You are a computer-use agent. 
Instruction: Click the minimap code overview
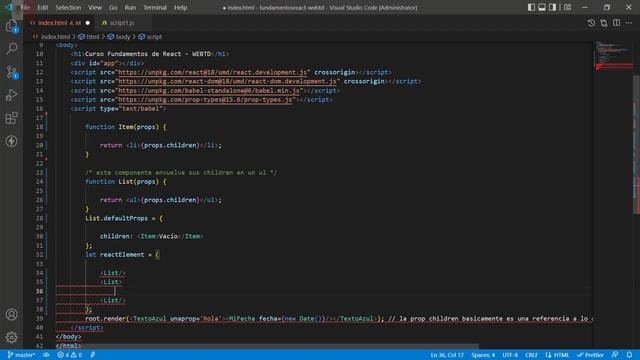click(x=613, y=55)
